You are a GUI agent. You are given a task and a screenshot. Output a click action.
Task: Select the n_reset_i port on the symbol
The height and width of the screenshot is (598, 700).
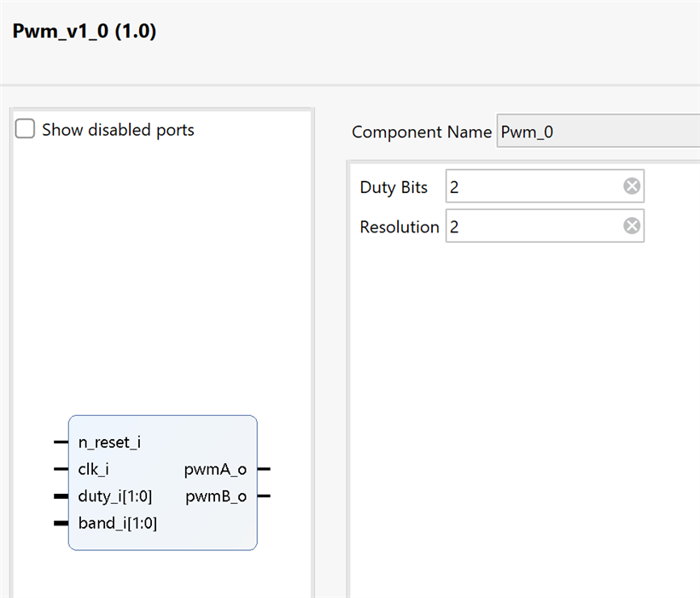(109, 443)
